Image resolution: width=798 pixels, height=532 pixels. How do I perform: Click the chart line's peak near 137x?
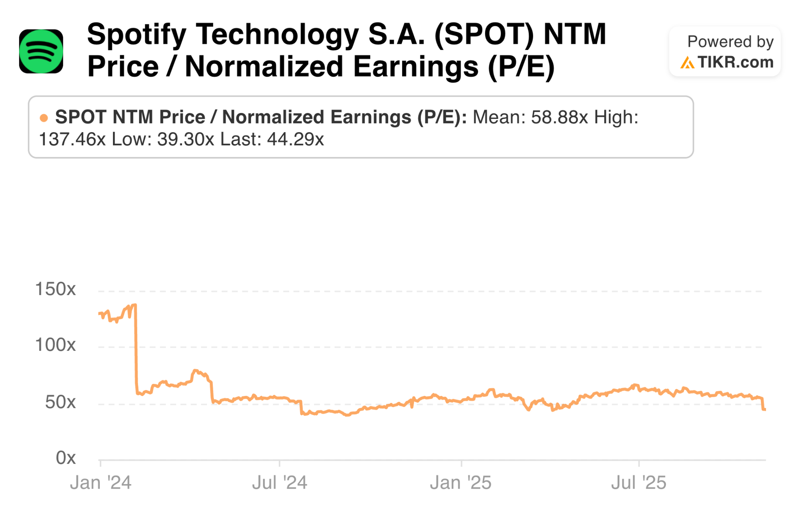pyautogui.click(x=134, y=305)
